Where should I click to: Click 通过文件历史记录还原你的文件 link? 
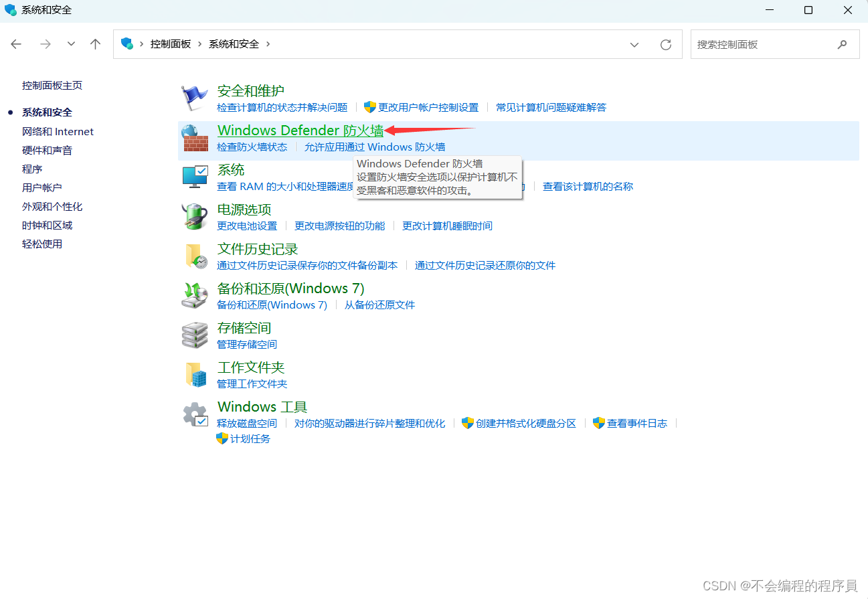pyautogui.click(x=485, y=266)
